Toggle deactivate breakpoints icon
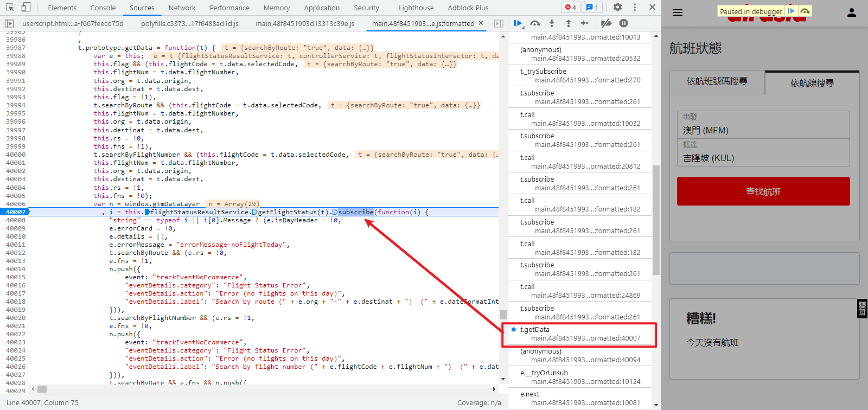Image resolution: width=868 pixels, height=410 pixels. coord(607,23)
